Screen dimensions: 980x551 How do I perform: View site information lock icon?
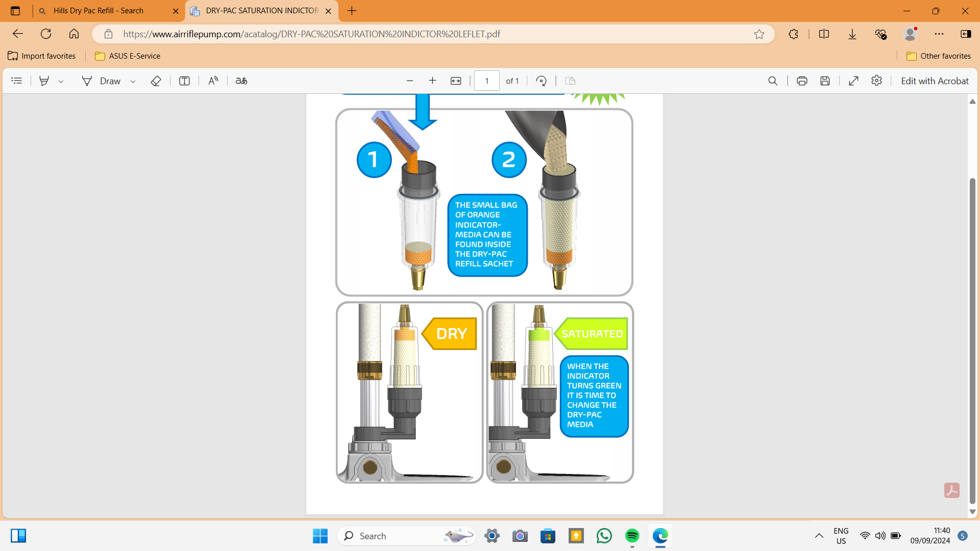[x=108, y=34]
